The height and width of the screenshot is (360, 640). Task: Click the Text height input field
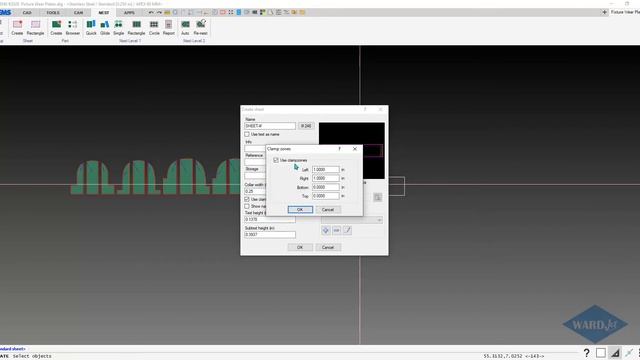tap(270, 220)
